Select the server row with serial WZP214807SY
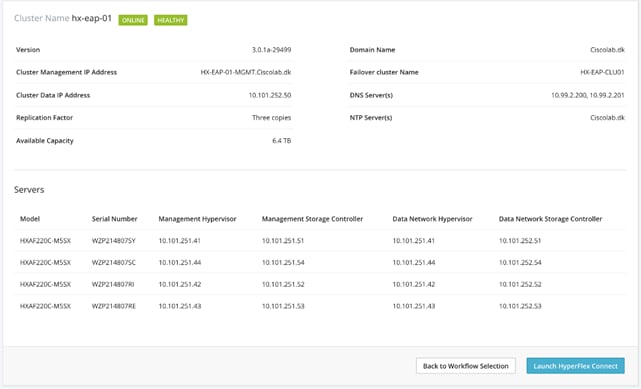This screenshot has width=641, height=389. [x=322, y=241]
